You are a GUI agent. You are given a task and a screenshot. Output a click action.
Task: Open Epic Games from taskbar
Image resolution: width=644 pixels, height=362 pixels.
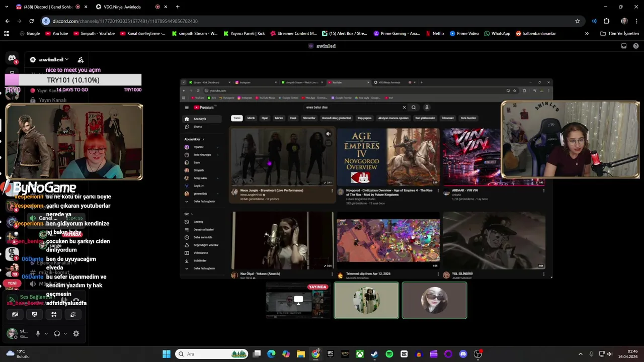pos(330,354)
